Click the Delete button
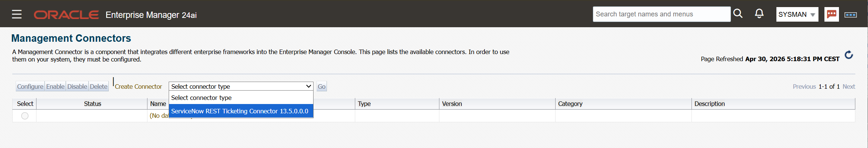The image size is (868, 148). [99, 86]
